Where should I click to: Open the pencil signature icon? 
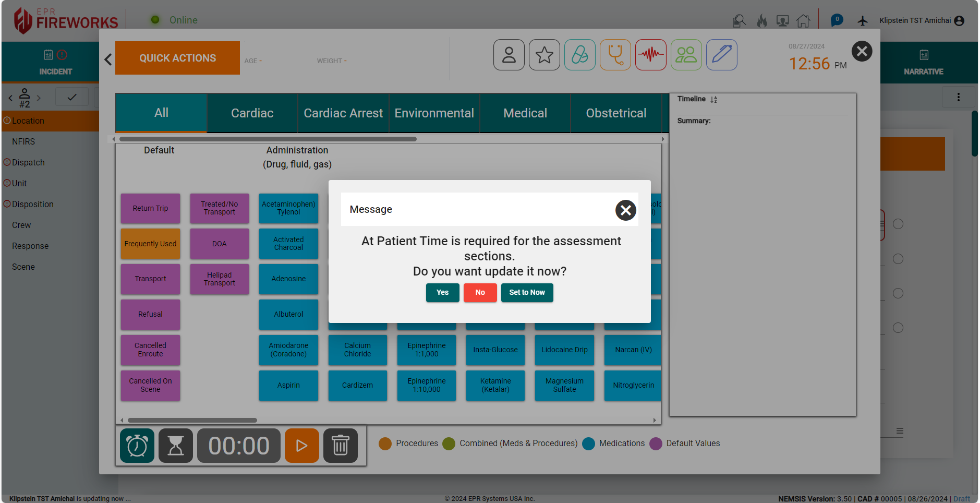721,55
